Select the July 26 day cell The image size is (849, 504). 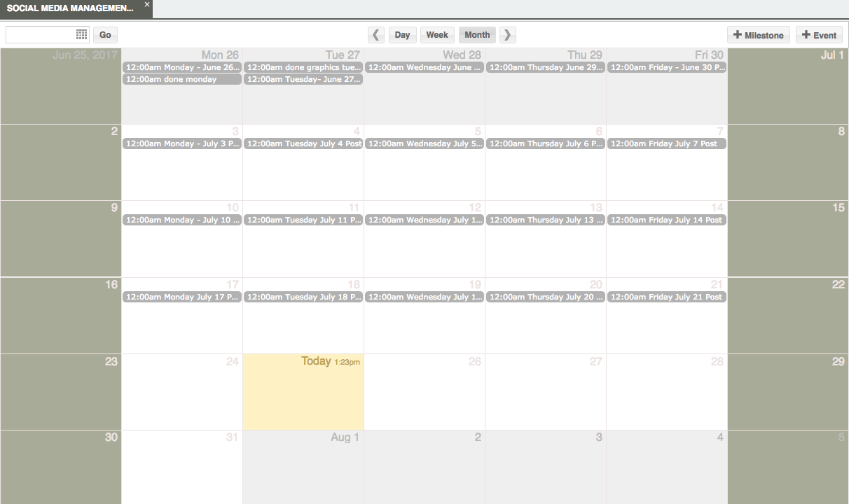pyautogui.click(x=424, y=392)
